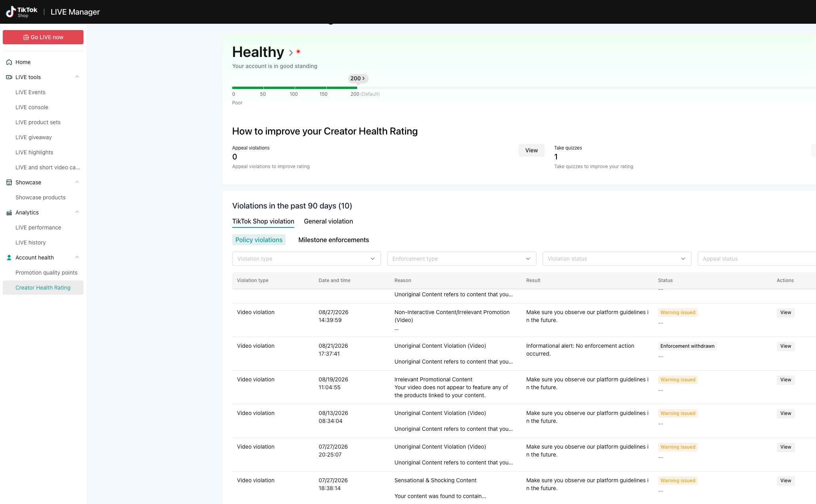The height and width of the screenshot is (504, 816).
Task: Click the Go LIVE now button
Action: click(x=43, y=37)
